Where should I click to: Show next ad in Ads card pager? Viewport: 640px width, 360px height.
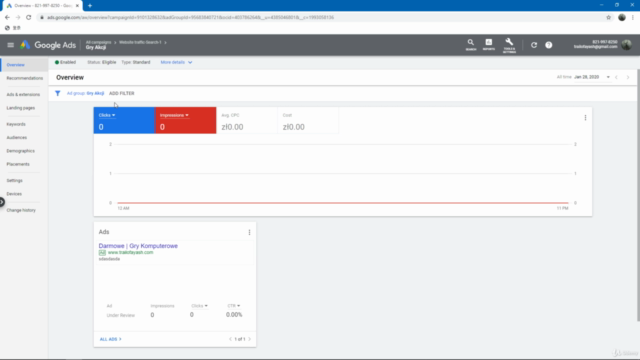[x=249, y=339]
